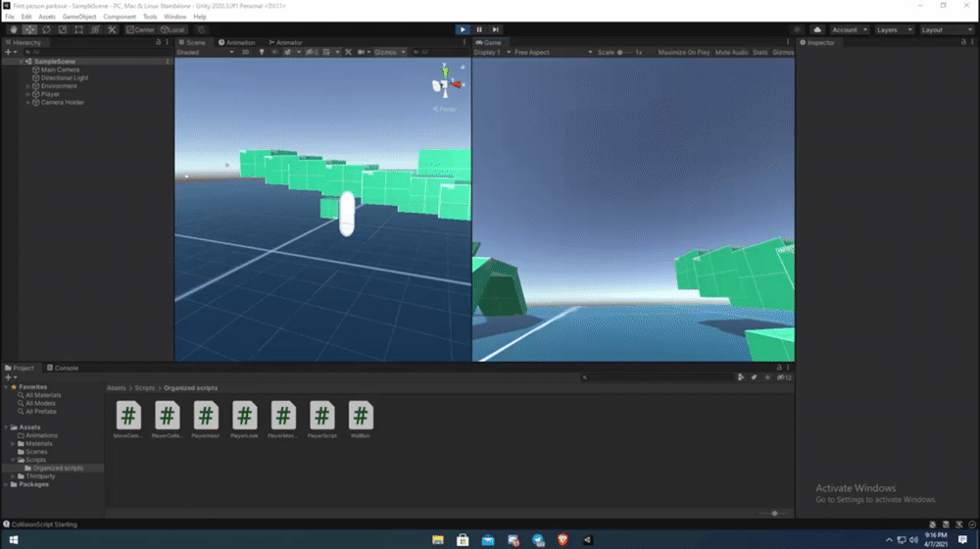Toggle hidden objects count in Scene view
The image size is (980, 549).
[312, 53]
